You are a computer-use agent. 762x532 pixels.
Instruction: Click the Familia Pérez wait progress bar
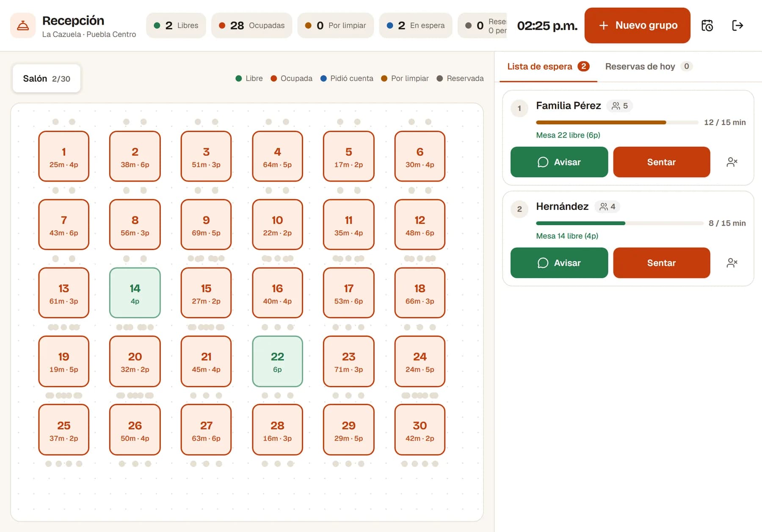[617, 122]
